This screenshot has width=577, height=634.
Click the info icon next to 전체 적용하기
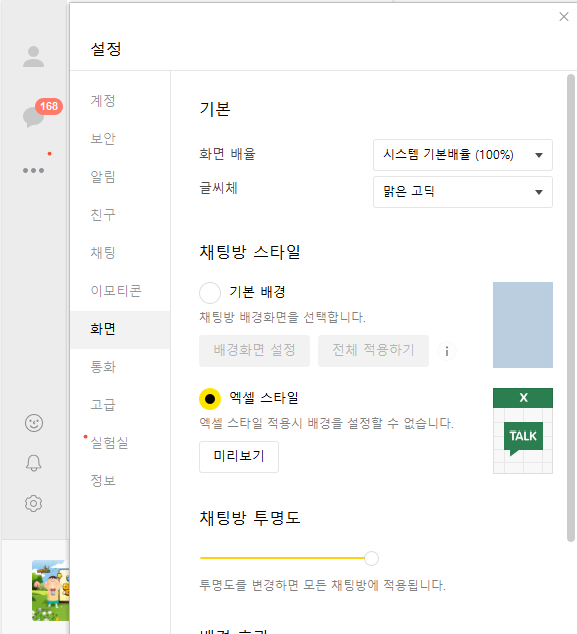447,351
